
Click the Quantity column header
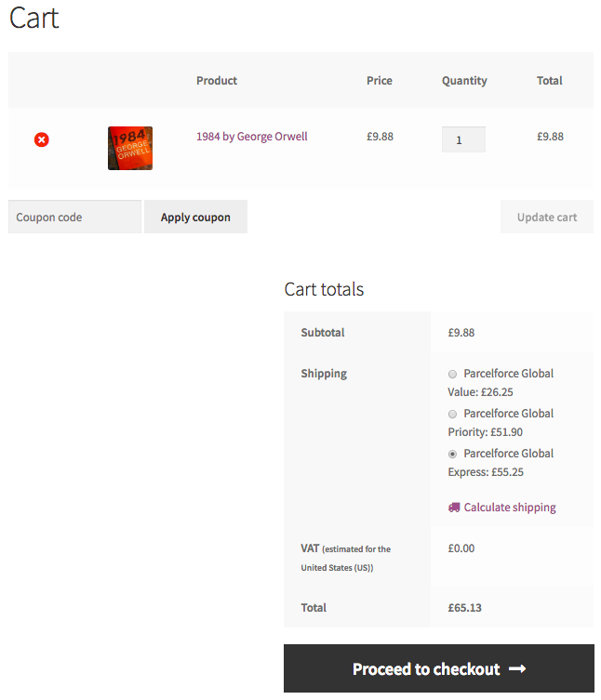(464, 81)
